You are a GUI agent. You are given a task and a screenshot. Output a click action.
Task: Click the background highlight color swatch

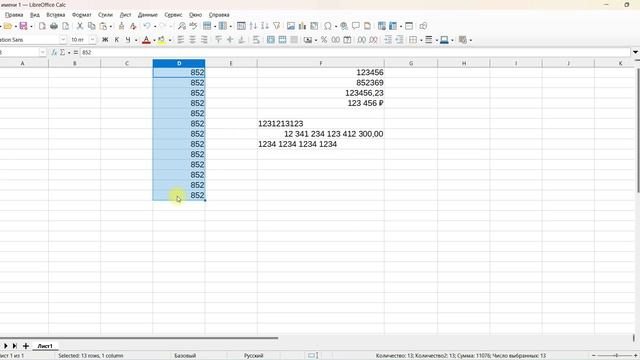(162, 40)
